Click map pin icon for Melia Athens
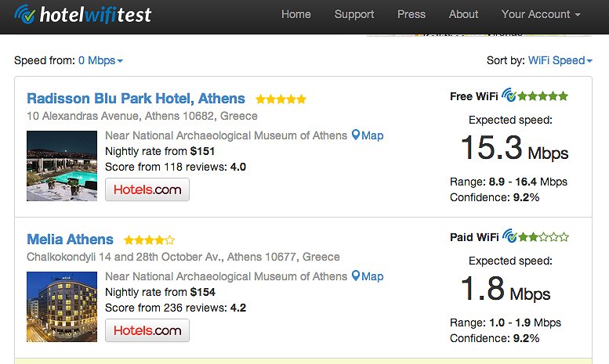Image resolution: width=609 pixels, height=364 pixels. click(x=355, y=276)
